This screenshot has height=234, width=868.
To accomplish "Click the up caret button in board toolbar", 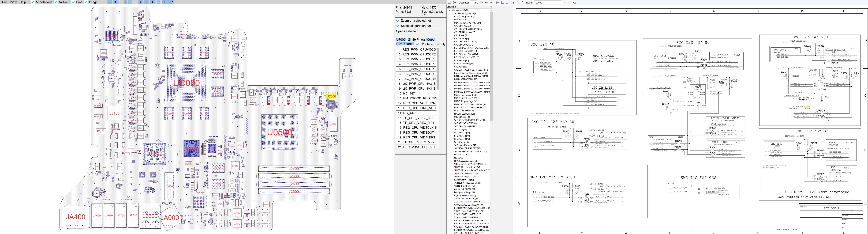I will pos(146,2).
